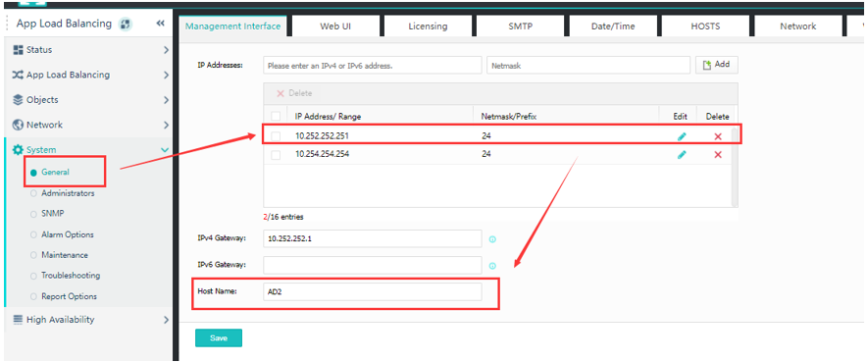The width and height of the screenshot is (868, 362).
Task: Switch to the Network tab
Action: [797, 26]
